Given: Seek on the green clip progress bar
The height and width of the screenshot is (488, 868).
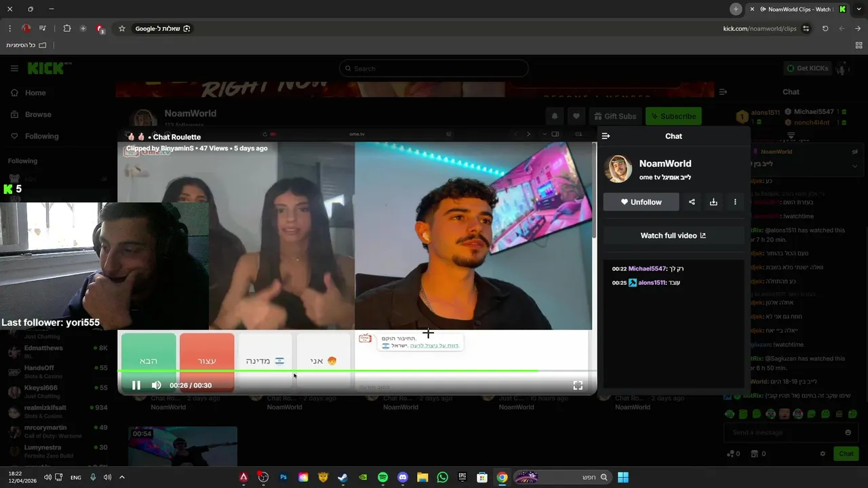Looking at the screenshot, I should click(x=357, y=371).
